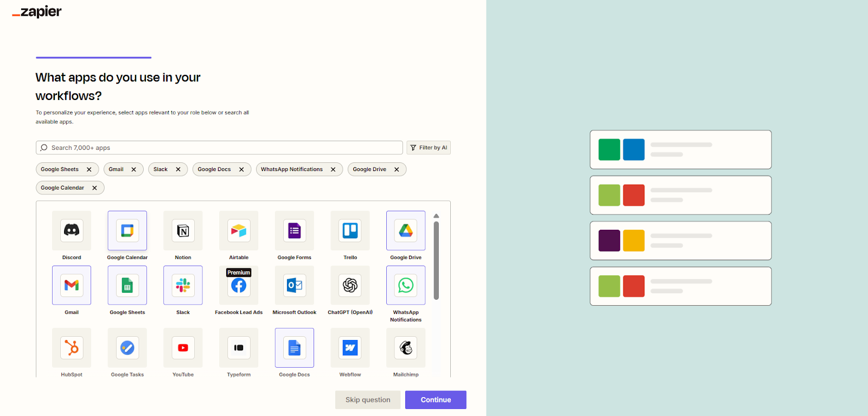Image resolution: width=868 pixels, height=416 pixels.
Task: Open the Zapier logo home link
Action: 37,11
